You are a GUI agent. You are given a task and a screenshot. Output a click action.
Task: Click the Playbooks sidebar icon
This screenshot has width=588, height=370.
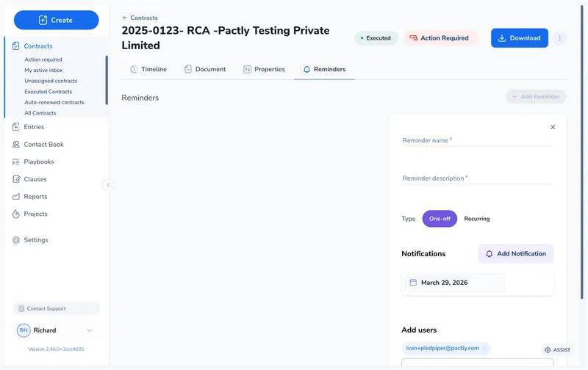pyautogui.click(x=16, y=162)
